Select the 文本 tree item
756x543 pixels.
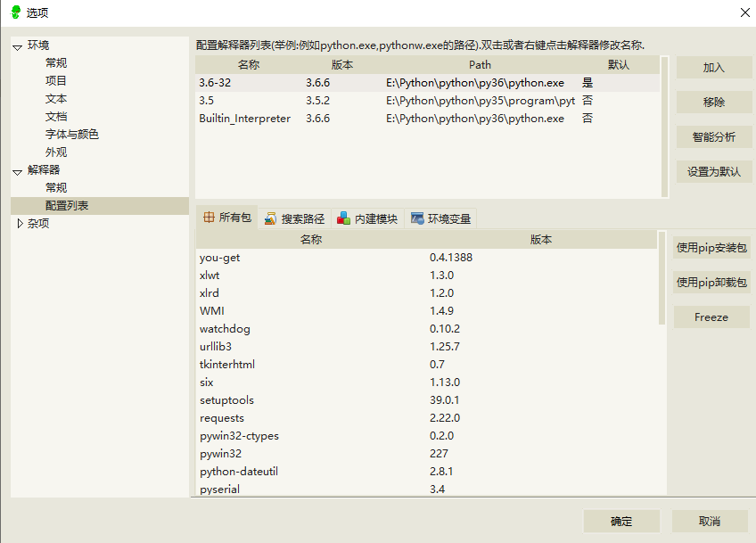pyautogui.click(x=56, y=98)
